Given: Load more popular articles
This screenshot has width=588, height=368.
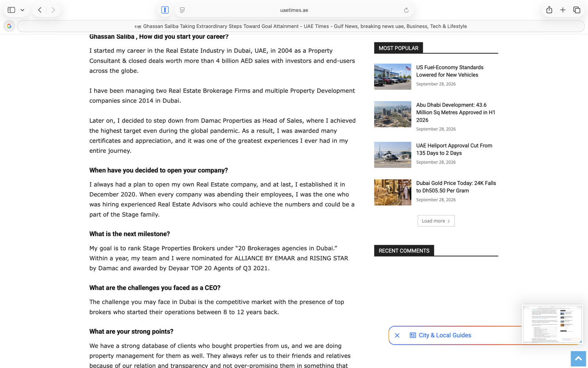Looking at the screenshot, I should 436,221.
